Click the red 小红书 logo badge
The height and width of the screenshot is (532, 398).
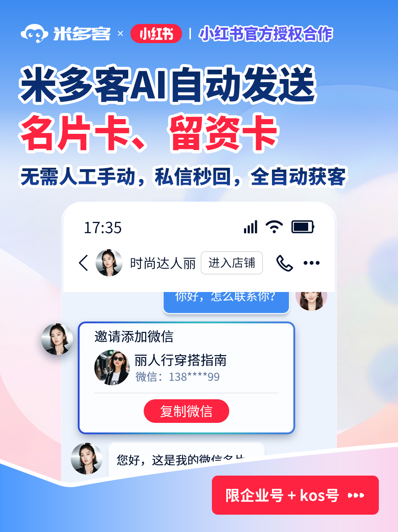(x=156, y=34)
